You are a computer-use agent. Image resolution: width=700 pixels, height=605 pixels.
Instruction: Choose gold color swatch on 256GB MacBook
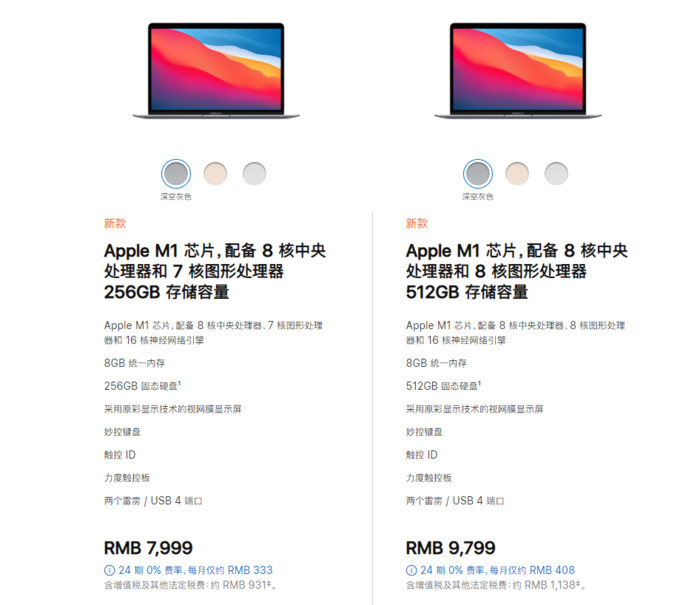pyautogui.click(x=215, y=174)
